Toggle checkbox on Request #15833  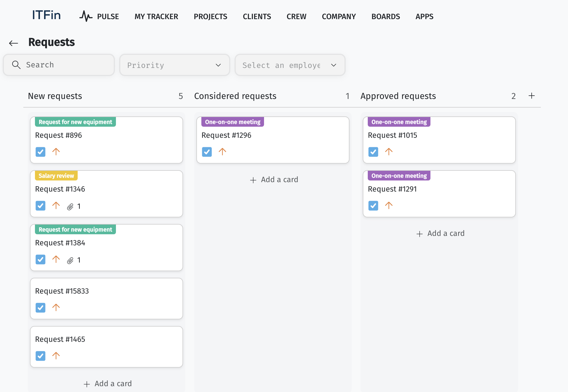click(x=40, y=308)
